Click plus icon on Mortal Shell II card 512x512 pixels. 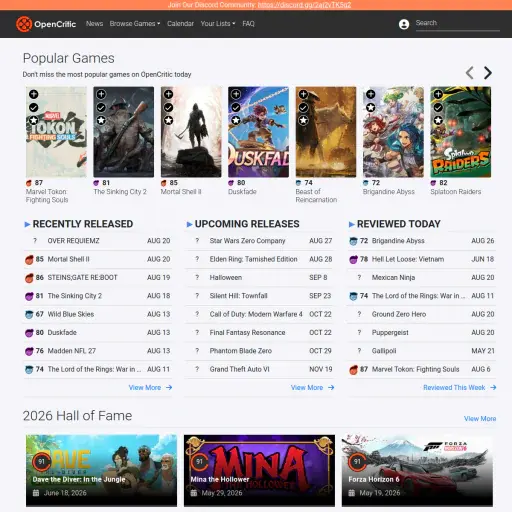tap(168, 94)
